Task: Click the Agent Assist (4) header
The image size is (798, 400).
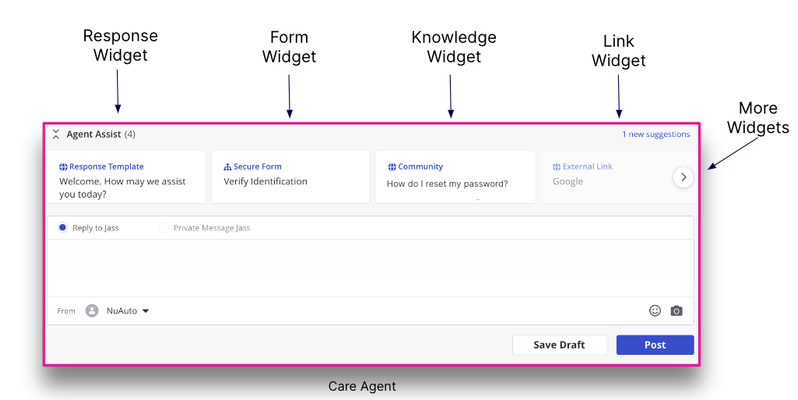Action: click(x=101, y=134)
